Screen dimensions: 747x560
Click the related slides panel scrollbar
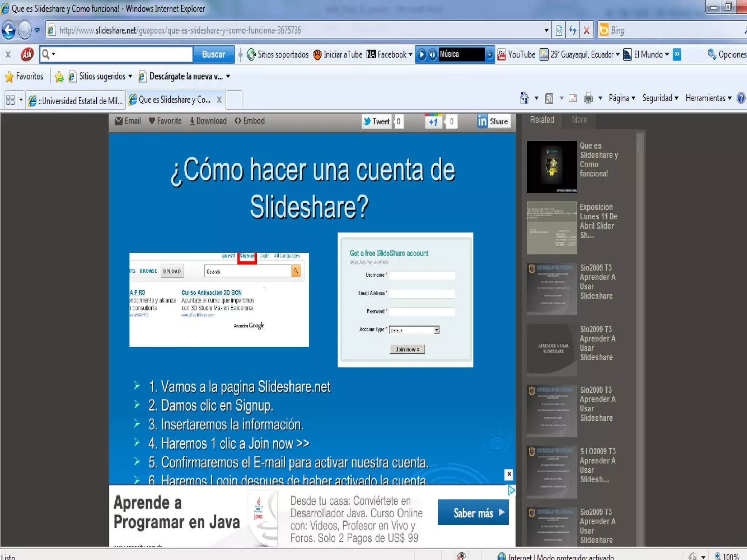point(640,328)
